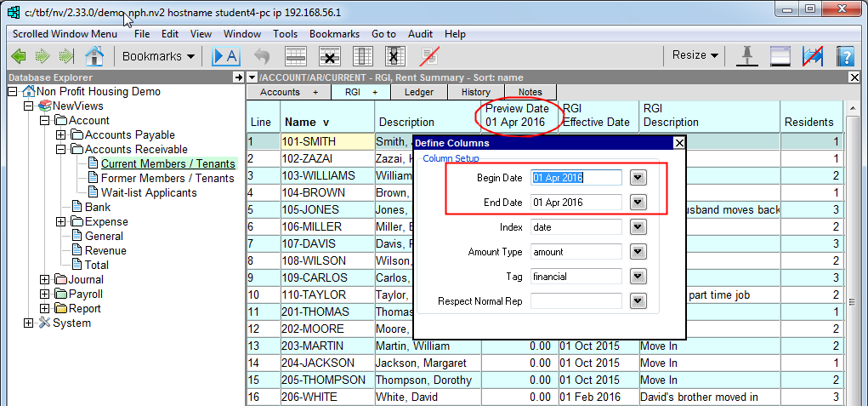Click the pin icon in toolbar
The width and height of the screenshot is (868, 406).
747,55
